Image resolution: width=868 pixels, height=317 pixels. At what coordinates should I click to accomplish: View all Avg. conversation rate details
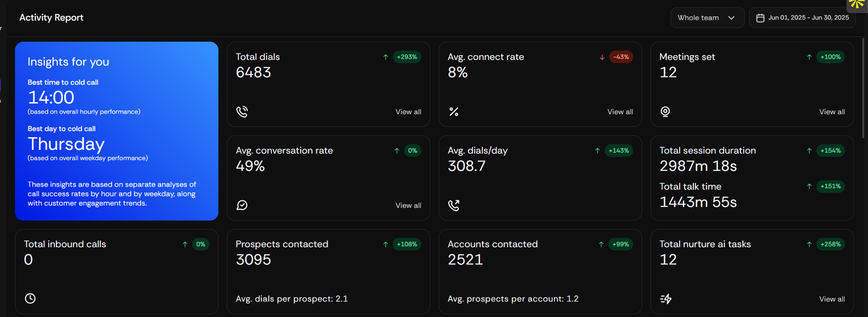[408, 206]
